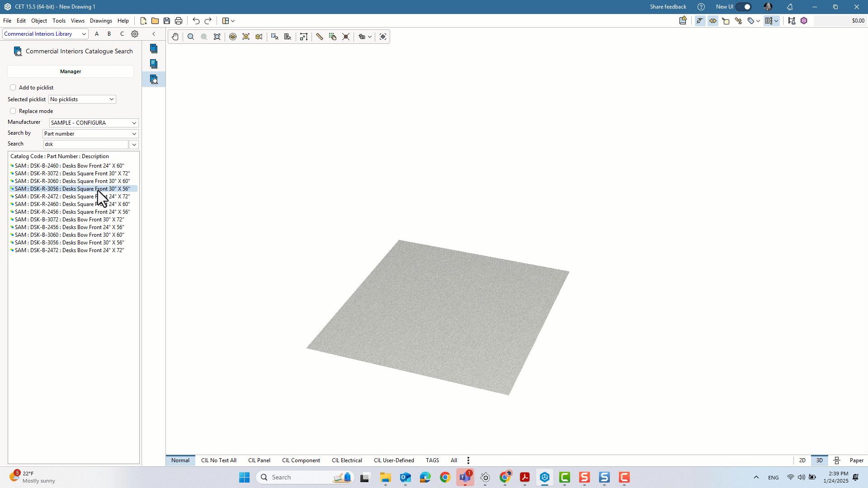Click the purple hexagon extension icon
This screenshot has width=868, height=488.
tap(804, 21)
